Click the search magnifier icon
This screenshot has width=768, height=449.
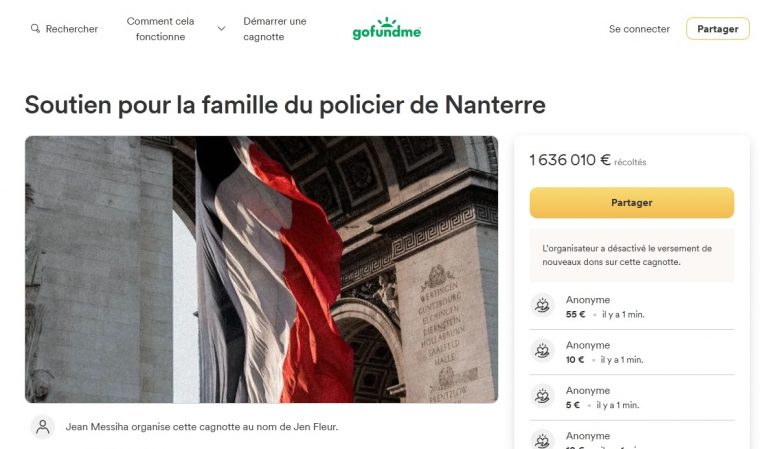pos(35,28)
